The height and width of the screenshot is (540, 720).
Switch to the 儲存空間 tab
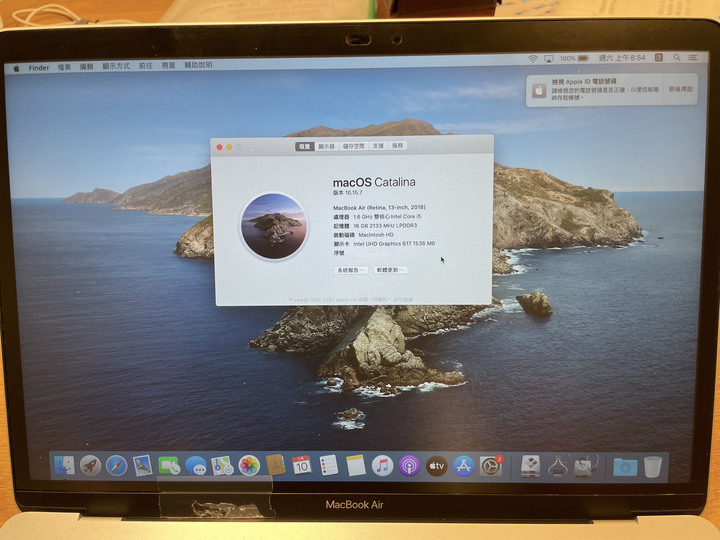pyautogui.click(x=354, y=146)
